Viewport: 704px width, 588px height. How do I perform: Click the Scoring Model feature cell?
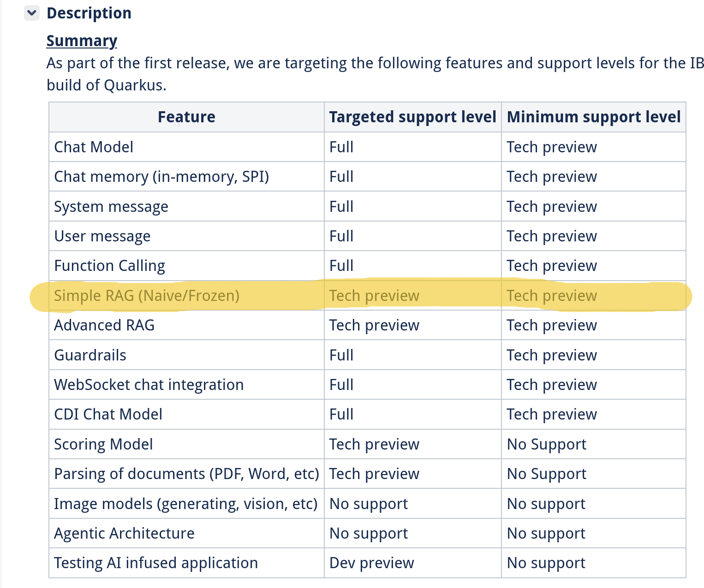point(103,444)
